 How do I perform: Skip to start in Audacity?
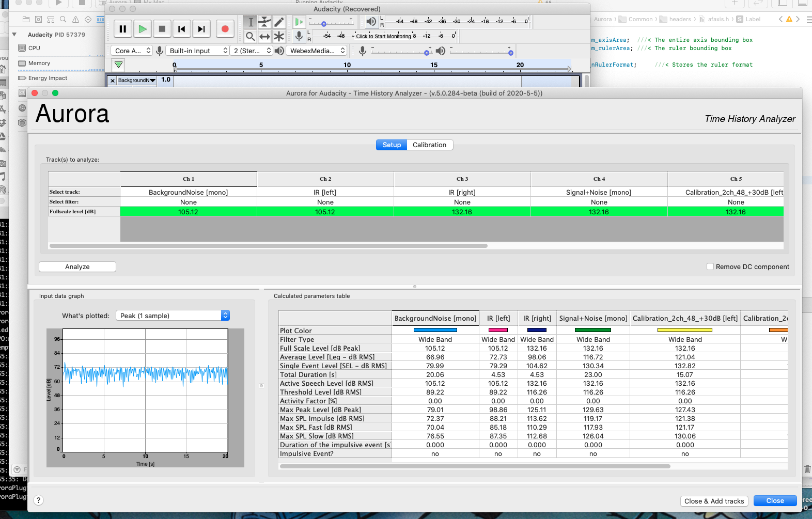pos(181,29)
